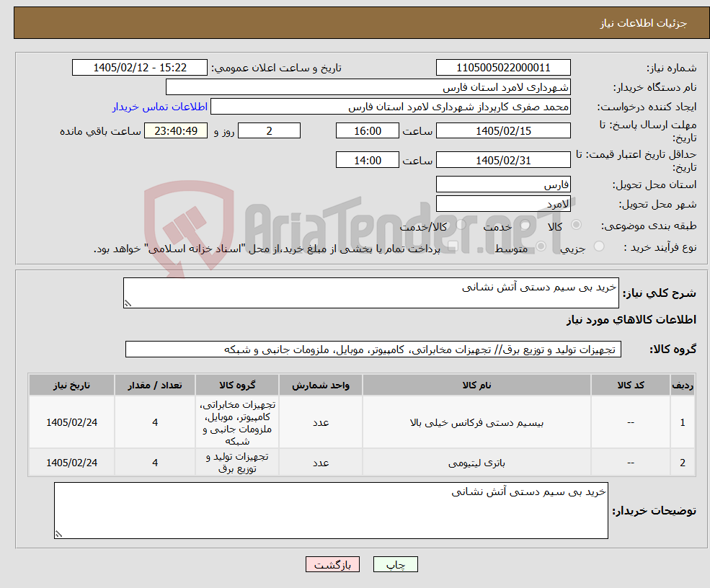This screenshot has width=710, height=588.
Task: Select the کالا/خدمت radio button
Action: pos(461,225)
